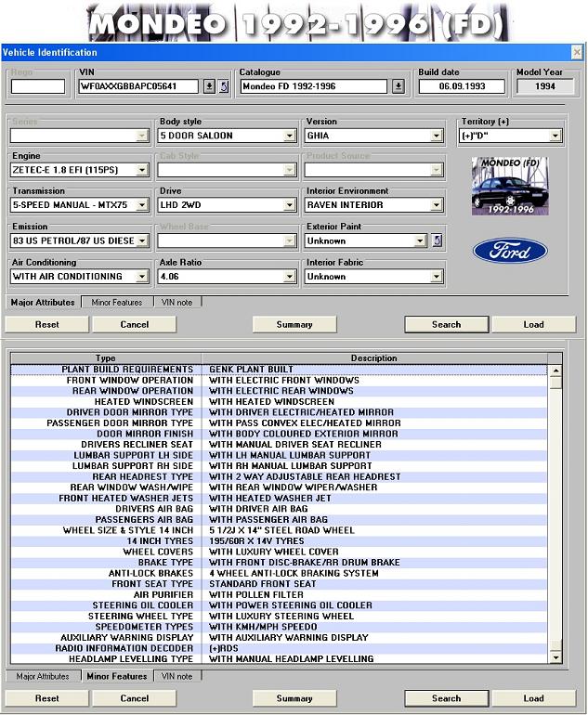Switch to upper Minor Features tab

pos(117,302)
